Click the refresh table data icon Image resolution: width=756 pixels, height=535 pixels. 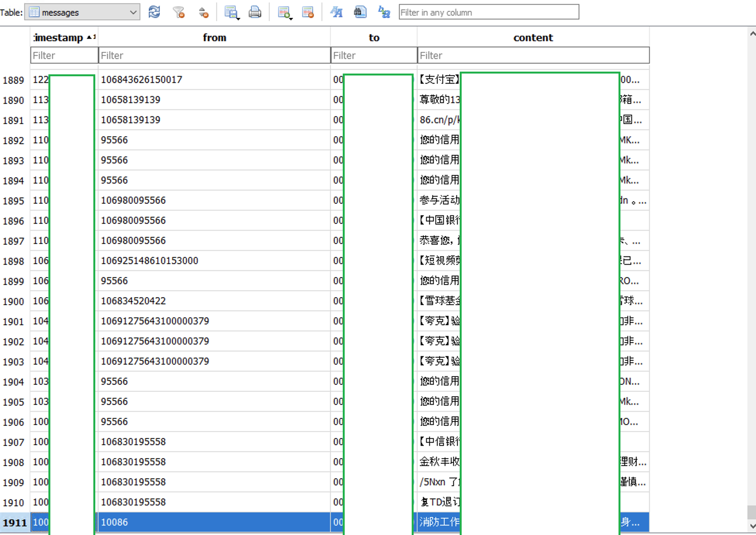click(x=154, y=12)
